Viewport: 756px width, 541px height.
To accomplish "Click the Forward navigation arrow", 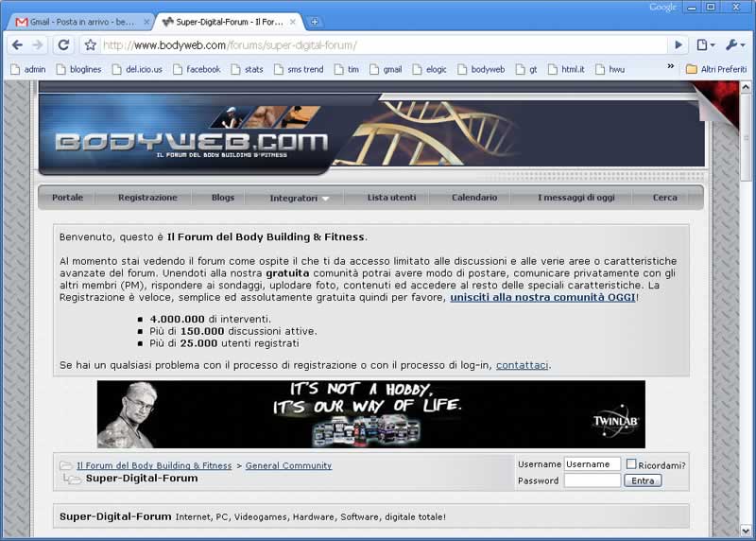I will click(x=38, y=44).
